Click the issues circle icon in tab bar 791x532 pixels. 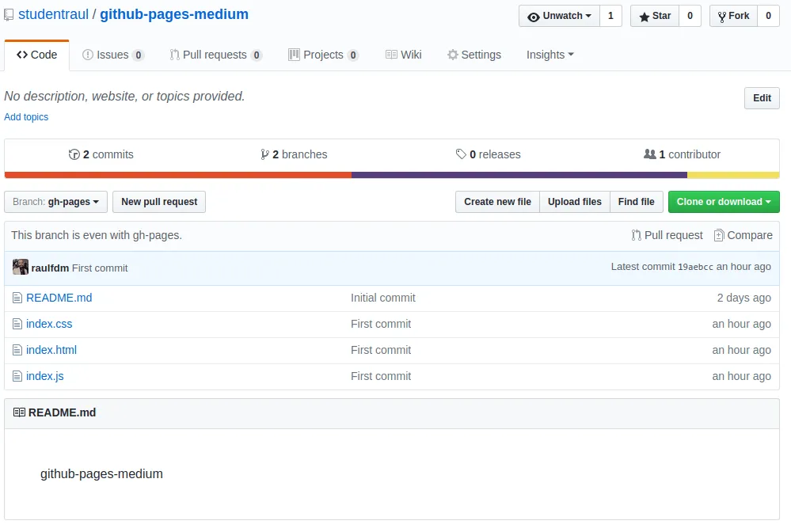[88, 55]
